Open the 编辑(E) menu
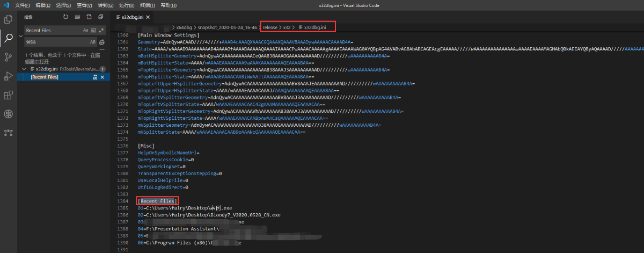The width and height of the screenshot is (644, 253). click(x=43, y=5)
